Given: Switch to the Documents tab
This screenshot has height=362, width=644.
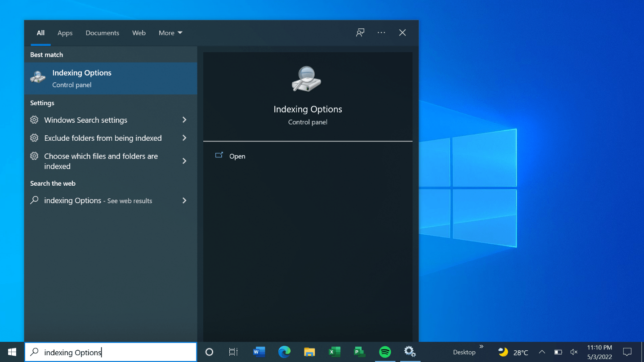Looking at the screenshot, I should (102, 33).
